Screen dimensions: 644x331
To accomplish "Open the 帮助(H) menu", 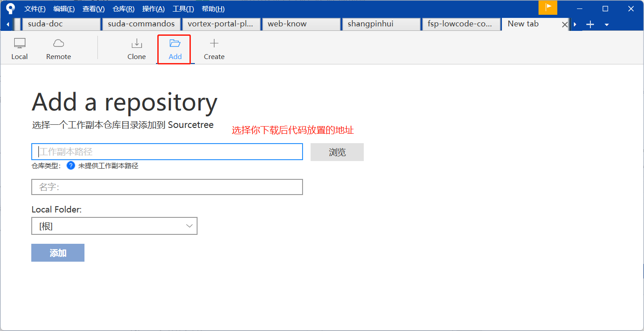I will (213, 9).
